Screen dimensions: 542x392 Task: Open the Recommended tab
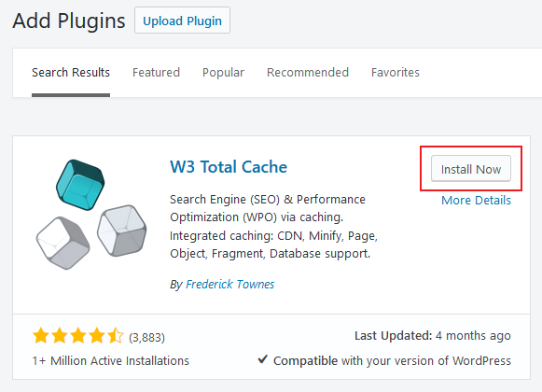point(308,73)
